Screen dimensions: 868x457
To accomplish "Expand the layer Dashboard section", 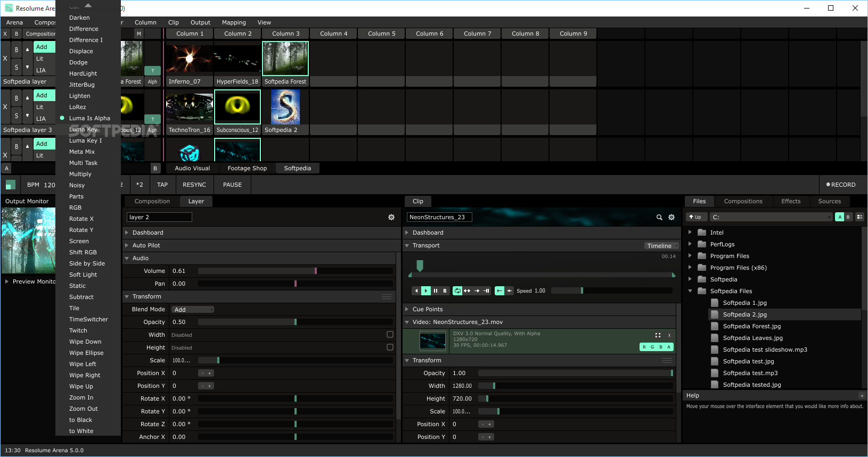I will pyautogui.click(x=127, y=232).
